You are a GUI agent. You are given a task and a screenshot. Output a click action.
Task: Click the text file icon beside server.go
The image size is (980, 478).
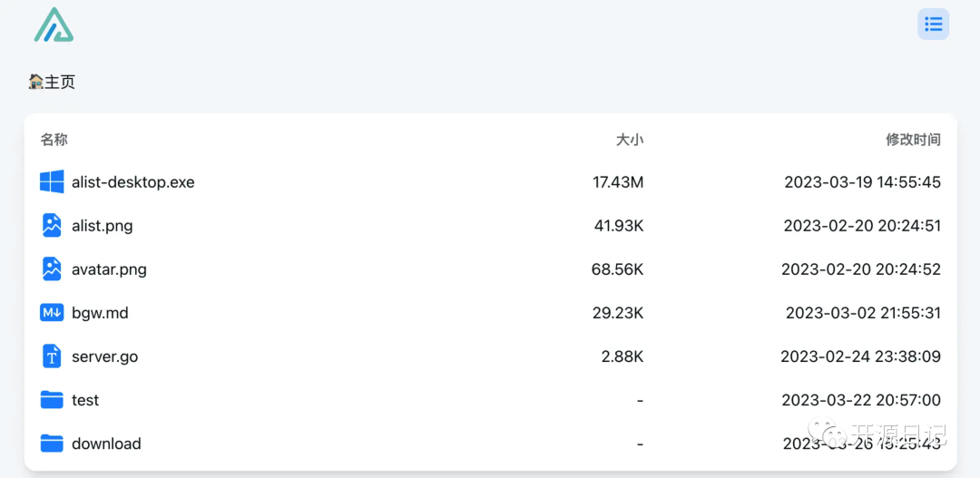click(x=52, y=356)
